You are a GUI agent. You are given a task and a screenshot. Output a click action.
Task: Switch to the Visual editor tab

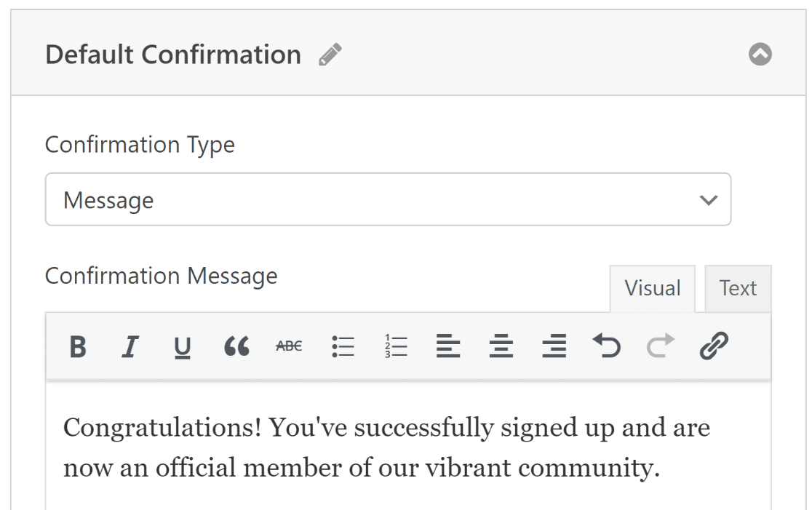[653, 288]
